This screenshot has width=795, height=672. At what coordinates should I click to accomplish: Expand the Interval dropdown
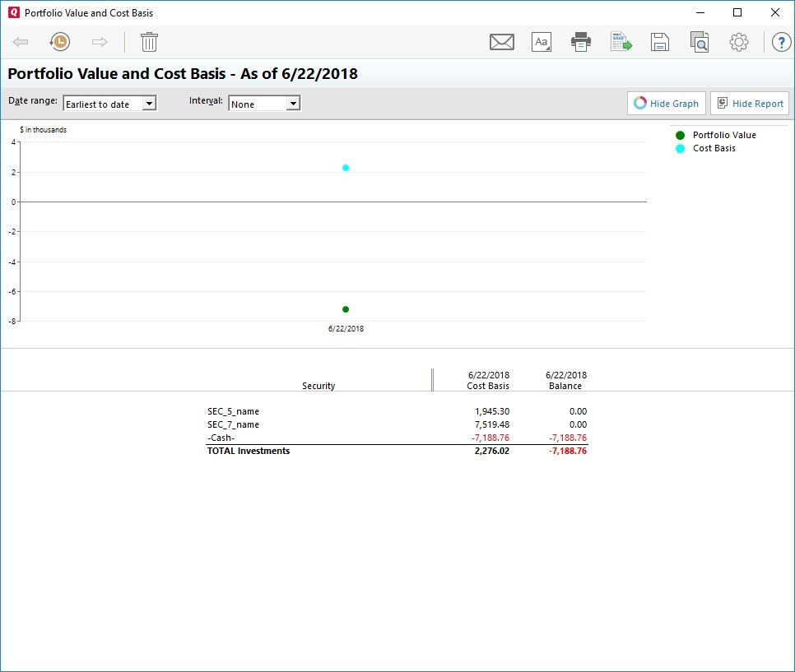(x=293, y=104)
